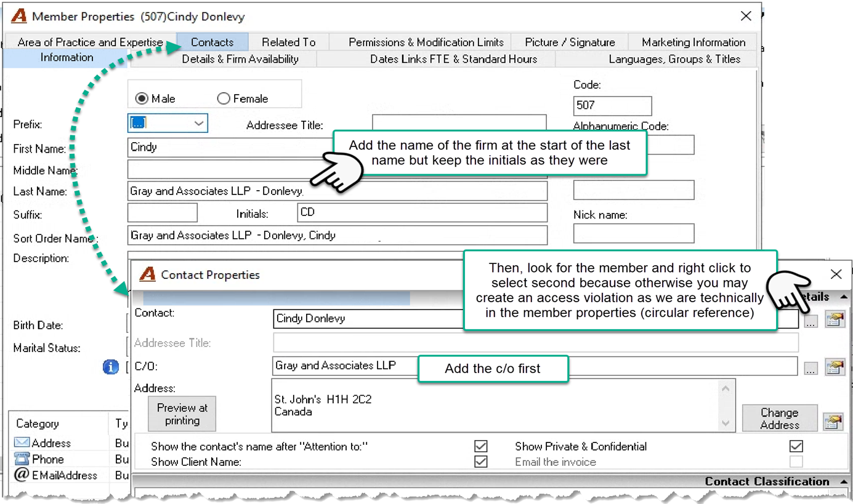Open the Related To tab

[288, 42]
